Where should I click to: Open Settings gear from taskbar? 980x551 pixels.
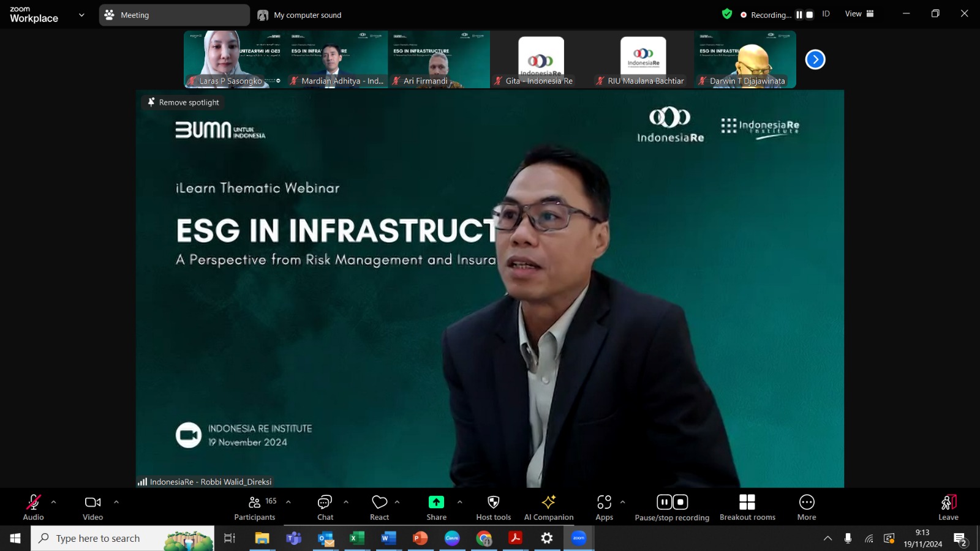[x=547, y=538]
